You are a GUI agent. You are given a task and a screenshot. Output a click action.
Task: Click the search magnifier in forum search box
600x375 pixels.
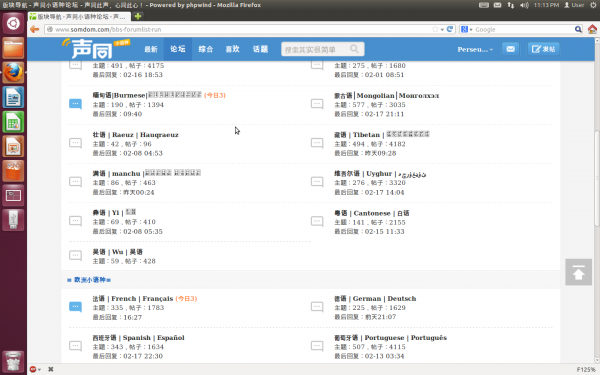click(x=354, y=49)
